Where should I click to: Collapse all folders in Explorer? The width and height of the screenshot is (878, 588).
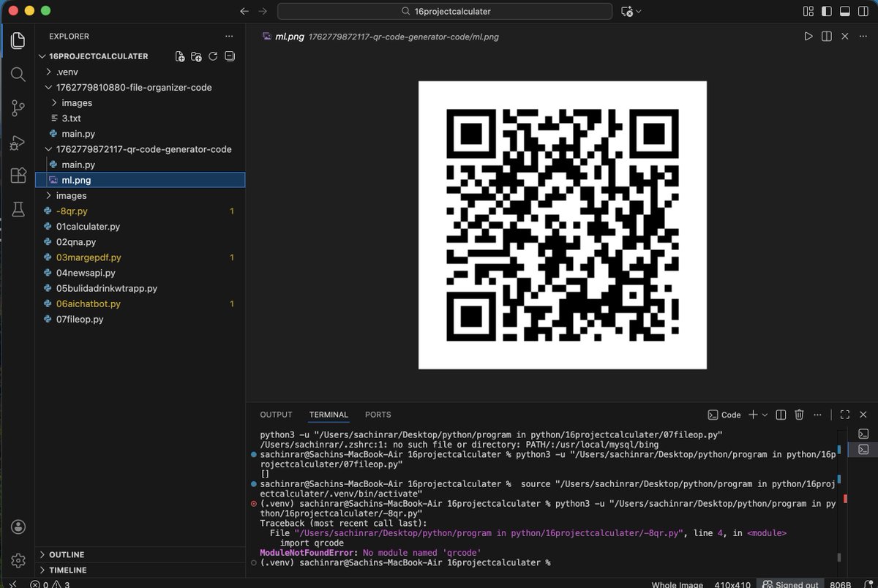(230, 56)
